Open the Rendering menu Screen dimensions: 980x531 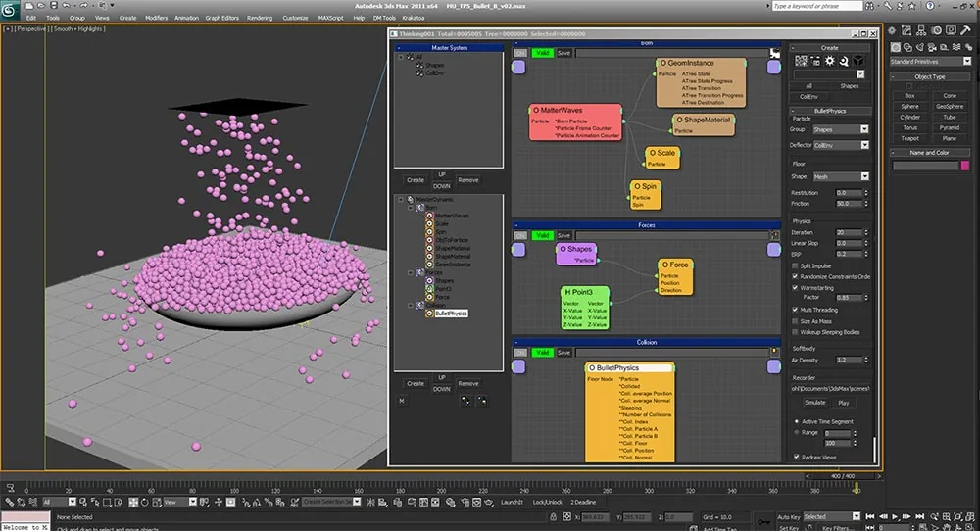point(260,18)
